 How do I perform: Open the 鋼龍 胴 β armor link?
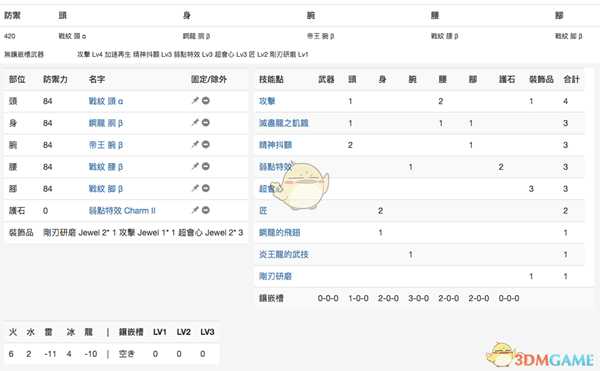click(106, 123)
